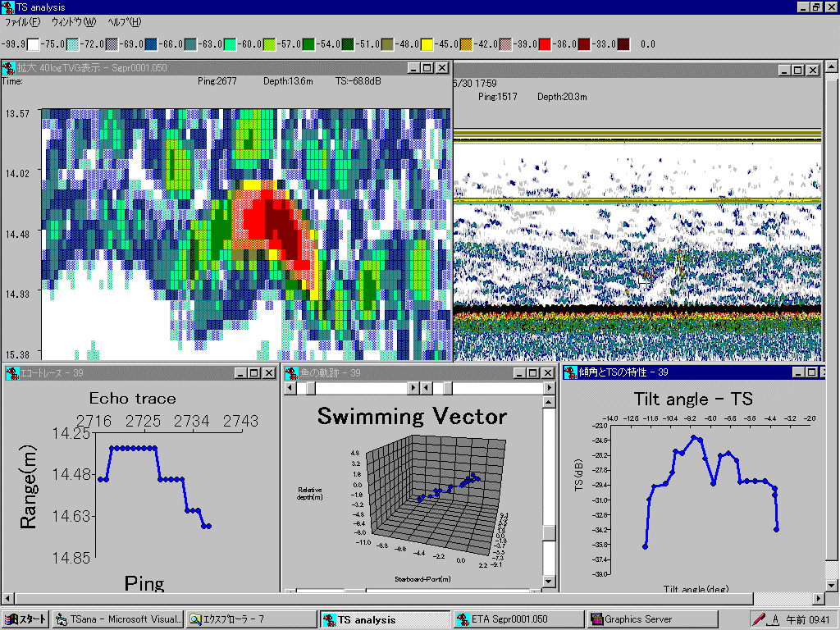Click the 魚の軌跡 window's vertical scrollbar thumb
The image size is (840, 630).
coord(549,533)
